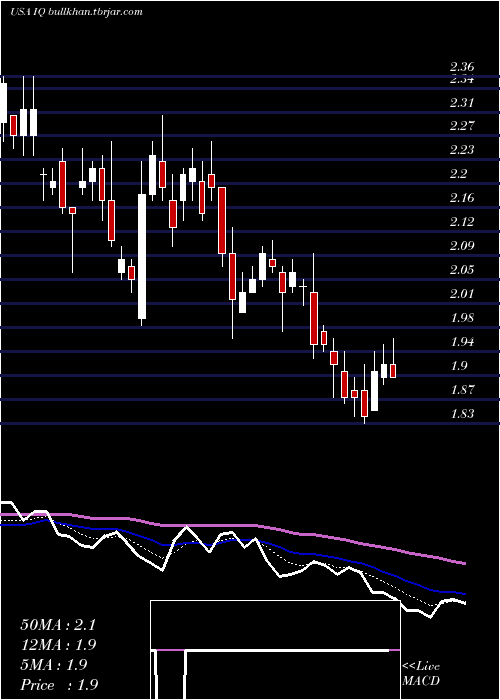500x700 pixels.
Task: Click the 2.2 price axis label
Action: (x=458, y=174)
